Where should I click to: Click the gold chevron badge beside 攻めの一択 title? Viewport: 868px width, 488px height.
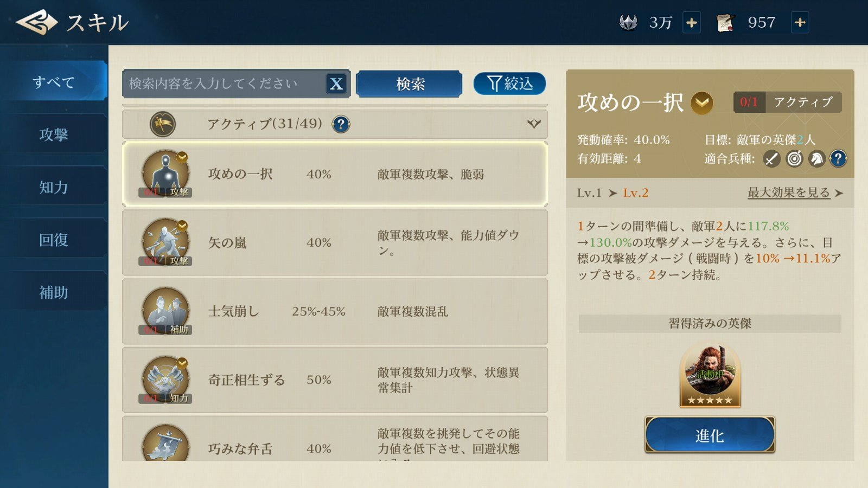point(702,102)
